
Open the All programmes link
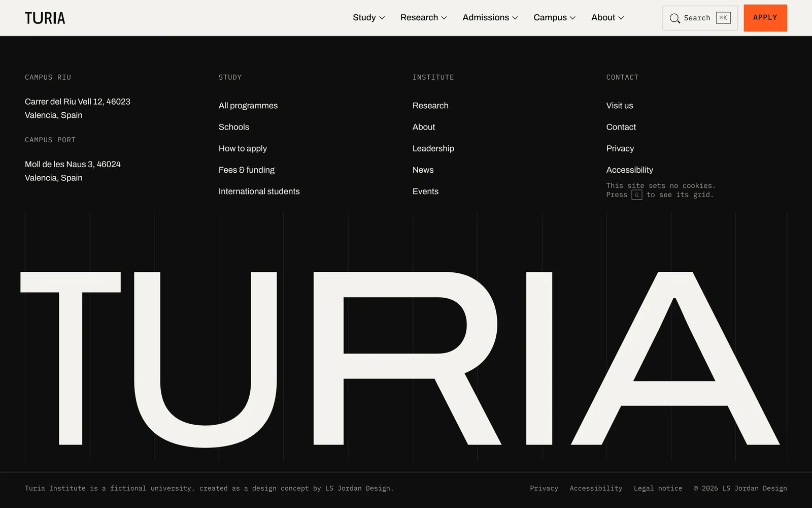tap(248, 106)
